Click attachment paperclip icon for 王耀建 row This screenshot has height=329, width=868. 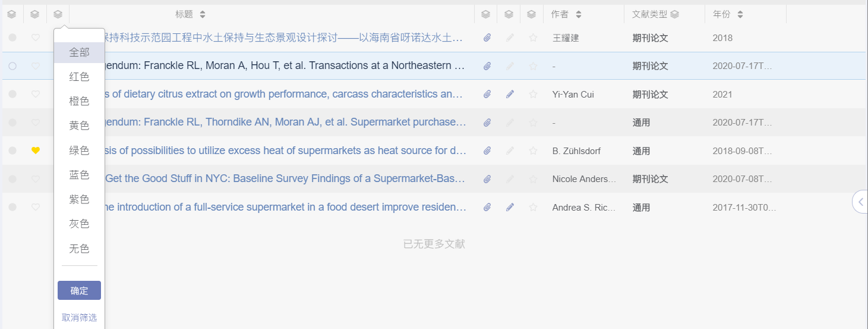[487, 37]
